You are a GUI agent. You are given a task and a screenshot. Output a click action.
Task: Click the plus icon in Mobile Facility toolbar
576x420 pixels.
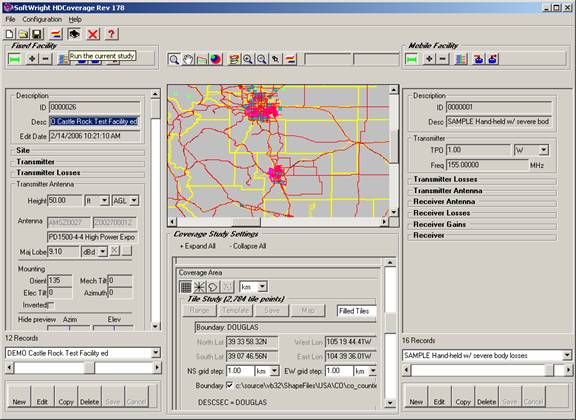point(429,59)
